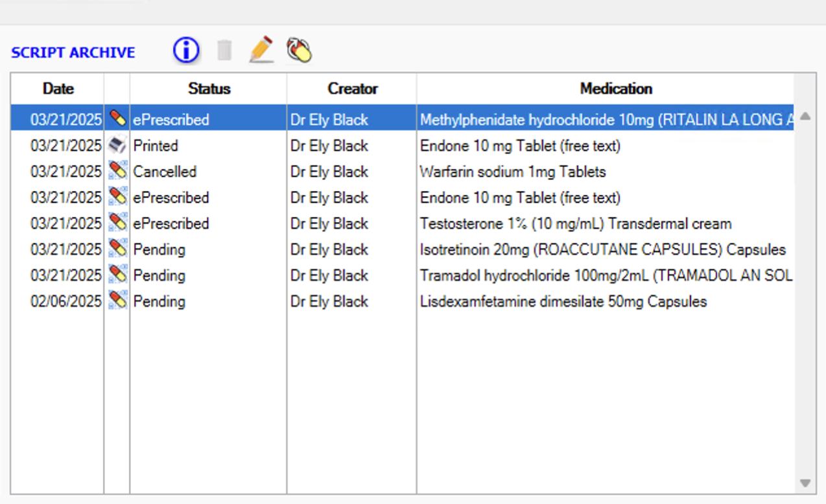This screenshot has height=504, width=826.
Task: Click the delete trash bin icon
Action: tap(224, 49)
